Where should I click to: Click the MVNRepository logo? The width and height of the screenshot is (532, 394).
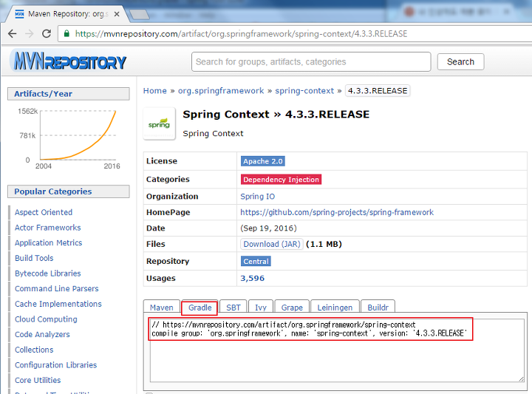tap(69, 61)
